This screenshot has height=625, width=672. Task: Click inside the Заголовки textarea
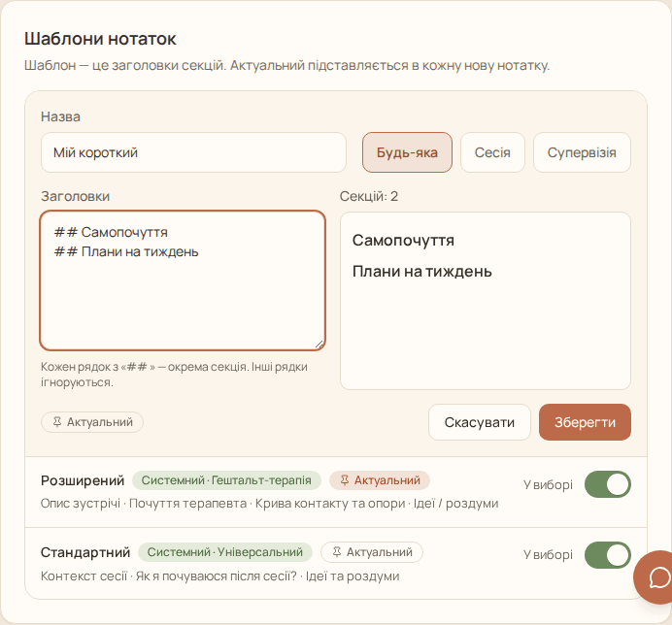183,280
